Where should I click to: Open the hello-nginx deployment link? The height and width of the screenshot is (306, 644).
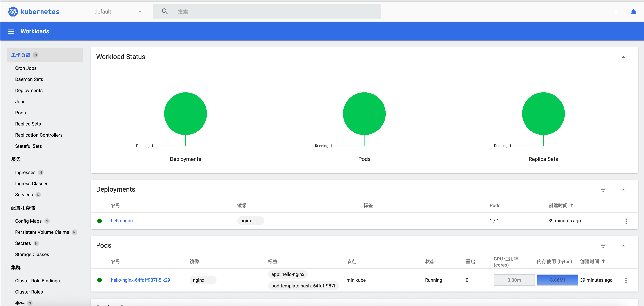click(x=122, y=221)
